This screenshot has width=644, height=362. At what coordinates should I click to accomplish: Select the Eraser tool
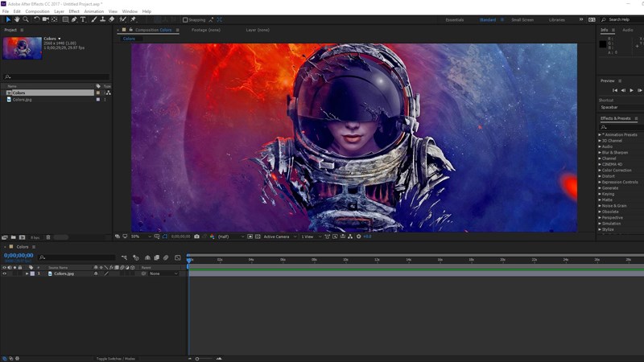coord(111,19)
